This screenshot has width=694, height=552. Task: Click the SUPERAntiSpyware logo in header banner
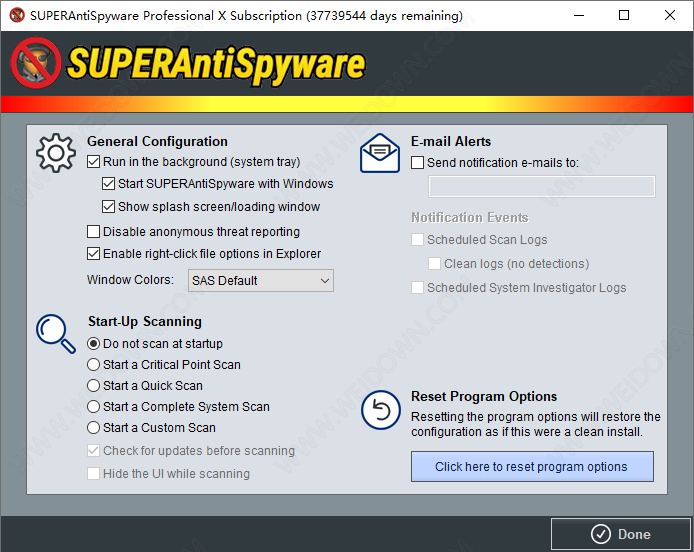click(x=189, y=63)
